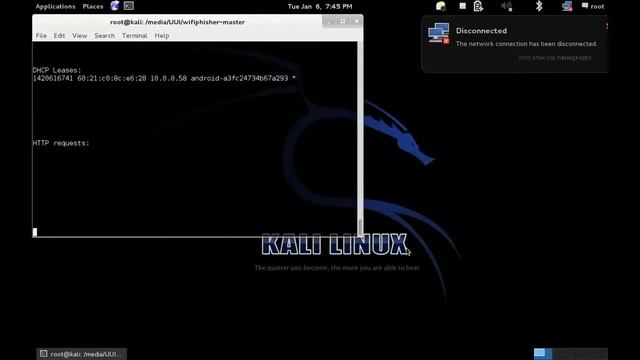Open the terminal File menu
The height and width of the screenshot is (360, 640).
[x=41, y=36]
